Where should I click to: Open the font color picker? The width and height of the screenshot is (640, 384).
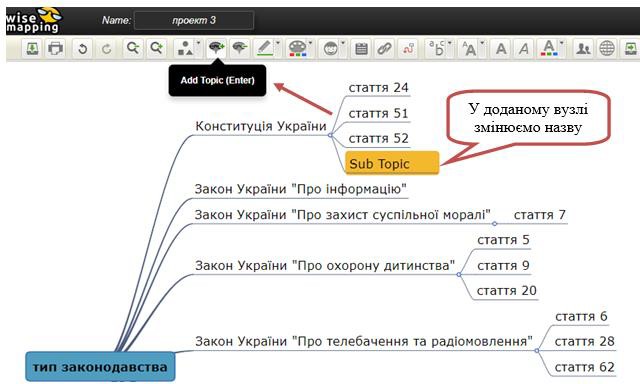click(551, 49)
